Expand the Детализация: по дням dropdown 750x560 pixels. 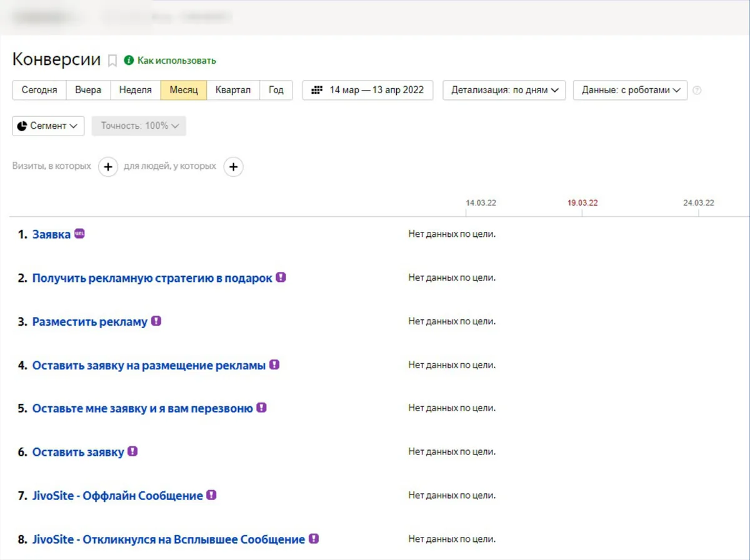pos(504,90)
